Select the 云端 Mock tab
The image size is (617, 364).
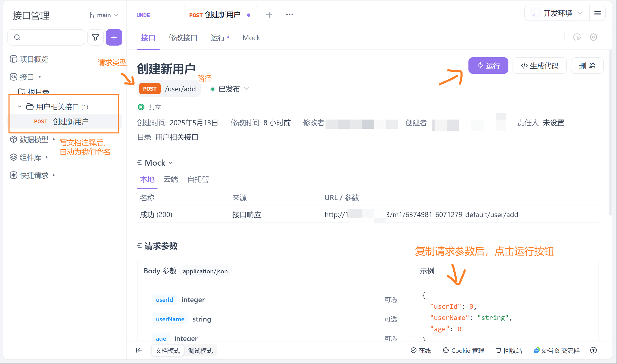[171, 179]
